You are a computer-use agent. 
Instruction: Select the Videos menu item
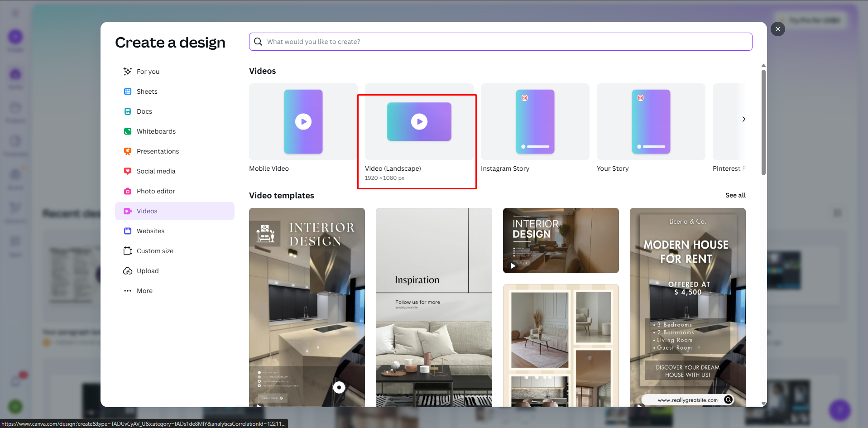[x=147, y=211]
